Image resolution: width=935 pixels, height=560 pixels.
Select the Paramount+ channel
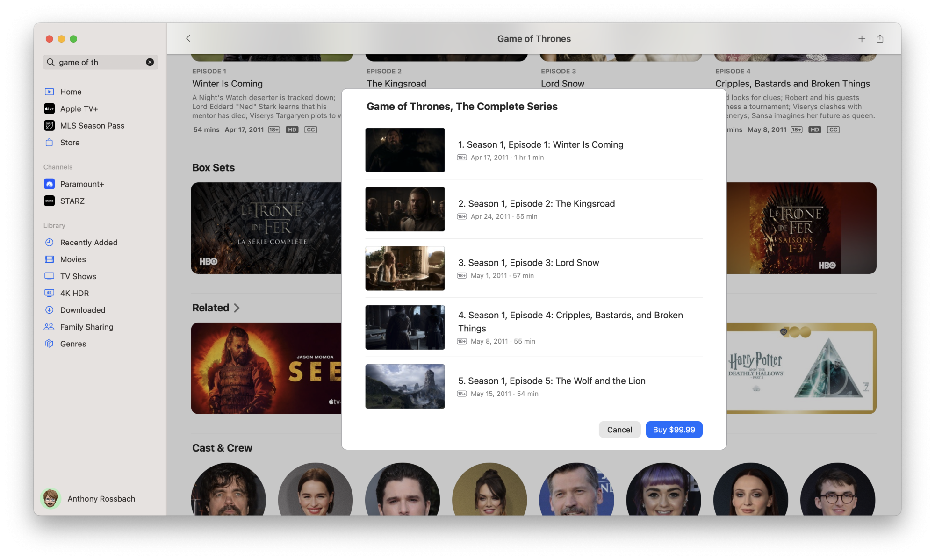pos(81,184)
